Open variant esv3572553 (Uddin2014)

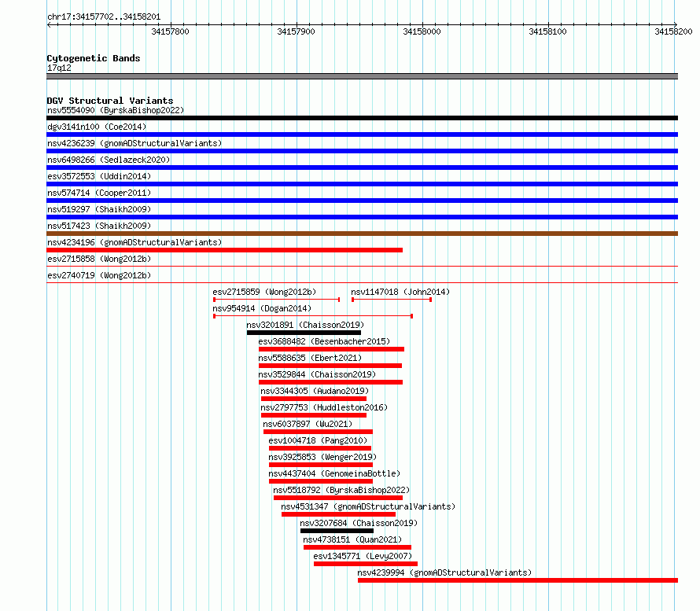tap(99, 176)
